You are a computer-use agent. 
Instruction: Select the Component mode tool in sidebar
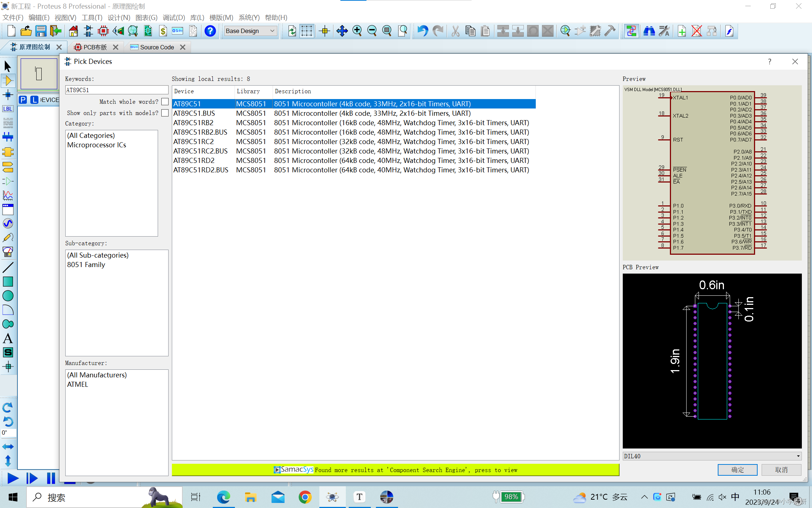point(8,81)
